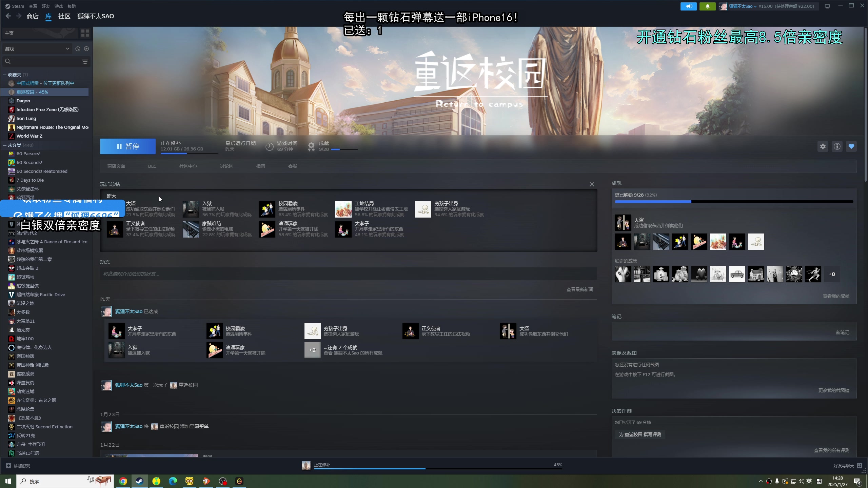Open friends and chat icon
Image resolution: width=868 pixels, height=488 pixels.
coord(860,466)
